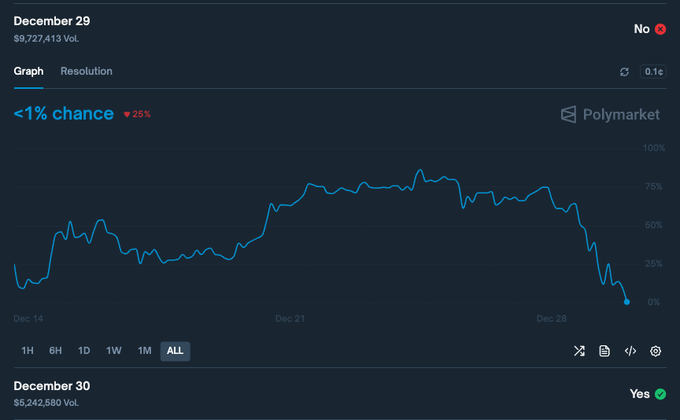Click the 0.1¢ spread button

(x=653, y=72)
